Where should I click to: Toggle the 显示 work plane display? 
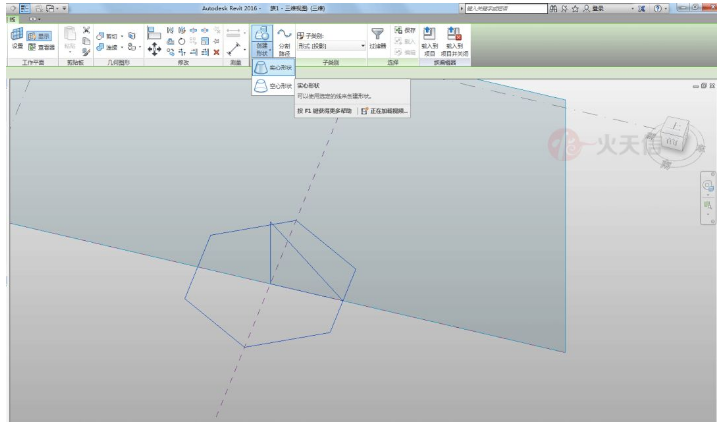(x=39, y=35)
